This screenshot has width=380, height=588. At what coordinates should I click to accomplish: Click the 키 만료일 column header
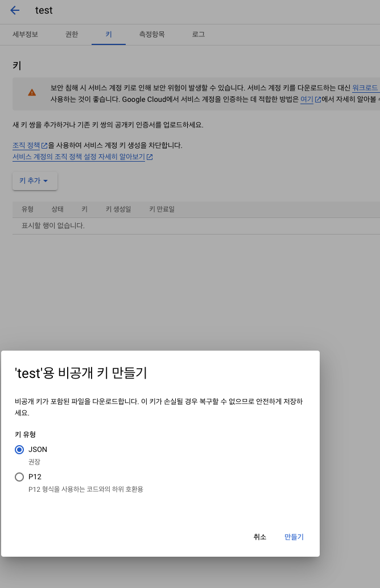pyautogui.click(x=162, y=209)
